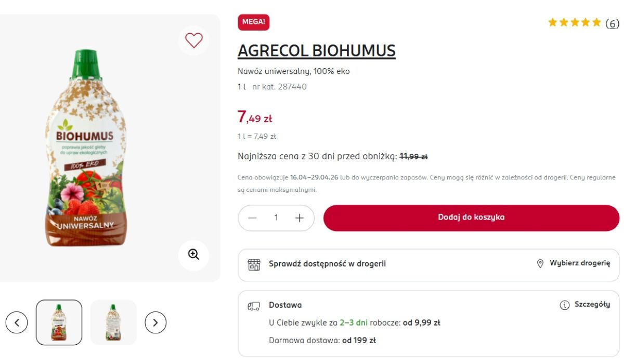Select the first bottle front thumbnail
The height and width of the screenshot is (364, 624).
tap(59, 322)
